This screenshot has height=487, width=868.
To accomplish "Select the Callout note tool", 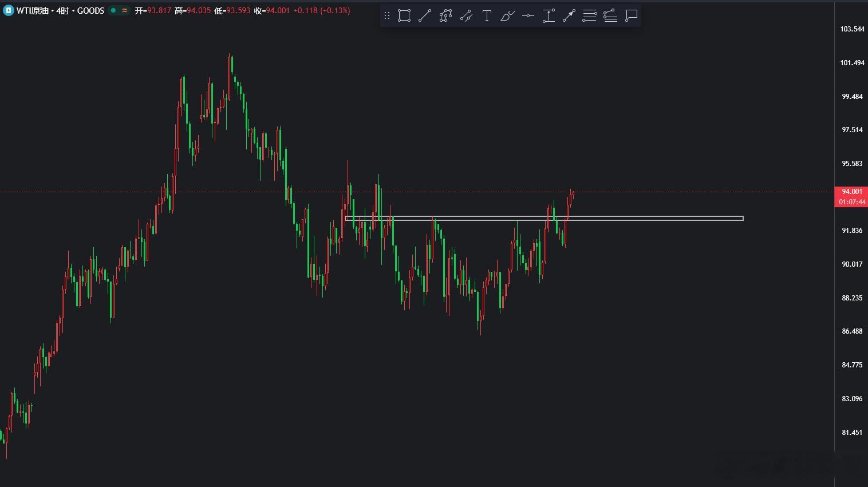I will point(631,16).
